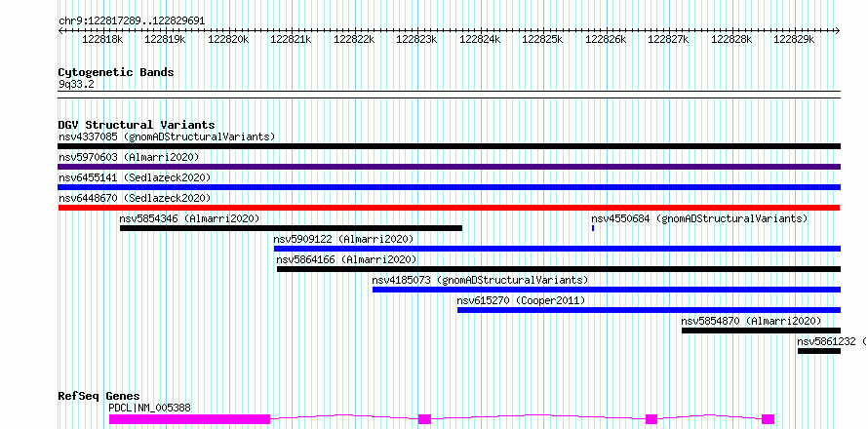Select the large first PDCL exon block

189,419
